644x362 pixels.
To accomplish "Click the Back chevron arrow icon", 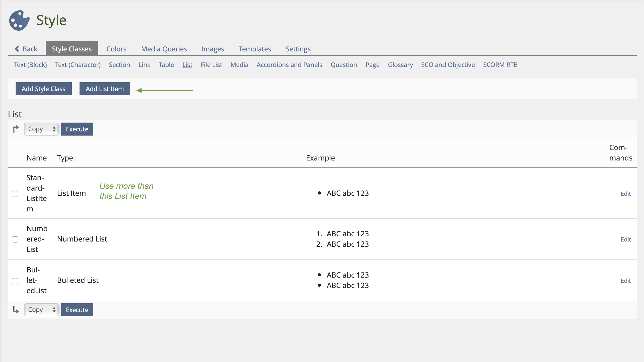I will 17,49.
